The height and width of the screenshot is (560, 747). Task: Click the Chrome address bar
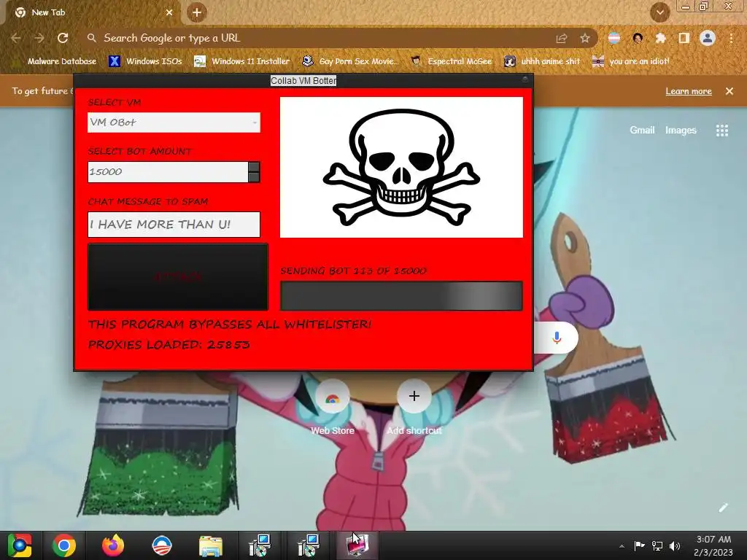coord(314,38)
